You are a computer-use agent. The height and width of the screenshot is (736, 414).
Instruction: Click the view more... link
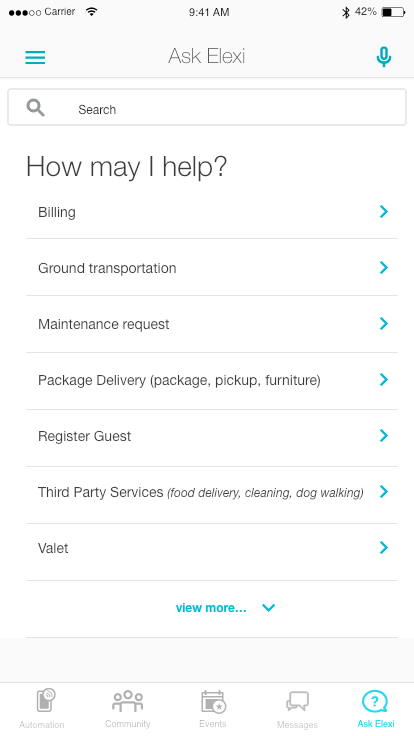211,608
